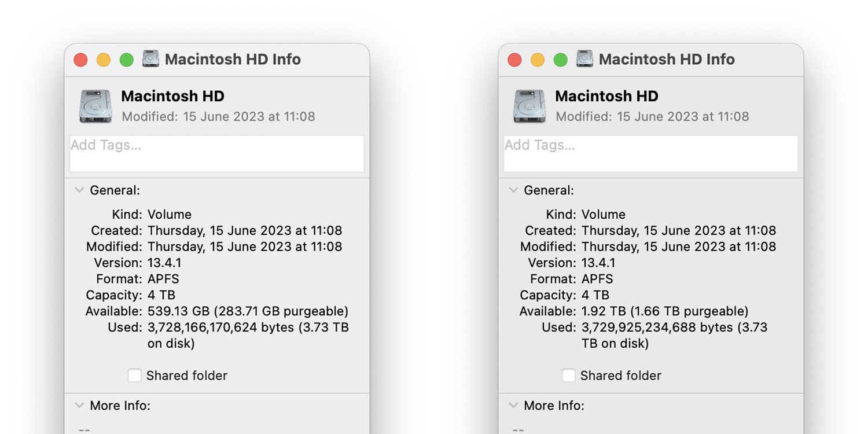Click the left window's title 'Macintosh HD Info'

coord(233,59)
